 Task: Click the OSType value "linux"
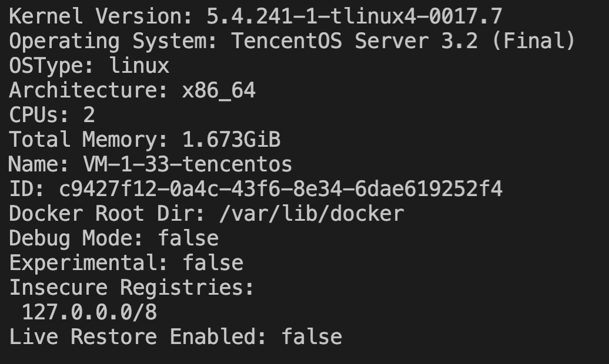[x=139, y=66]
